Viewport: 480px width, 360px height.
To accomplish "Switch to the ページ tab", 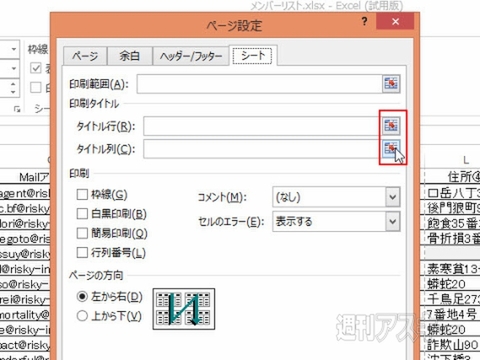I will click(85, 56).
